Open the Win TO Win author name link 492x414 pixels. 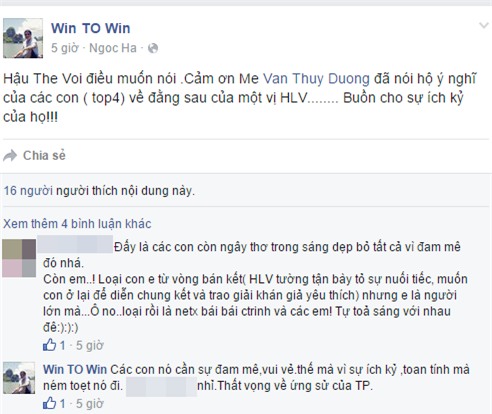[x=90, y=28]
